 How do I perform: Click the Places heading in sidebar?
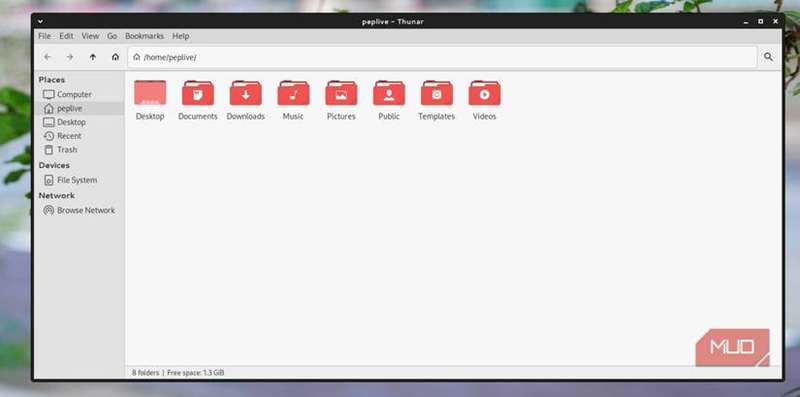coord(52,80)
